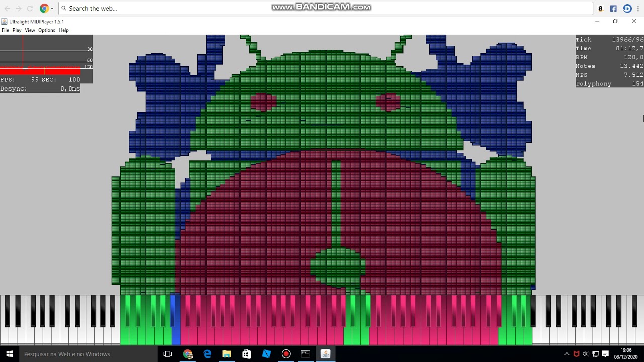Click the Polyphony 154 readout
Image resolution: width=644 pixels, height=362 pixels.
pyautogui.click(x=609, y=84)
